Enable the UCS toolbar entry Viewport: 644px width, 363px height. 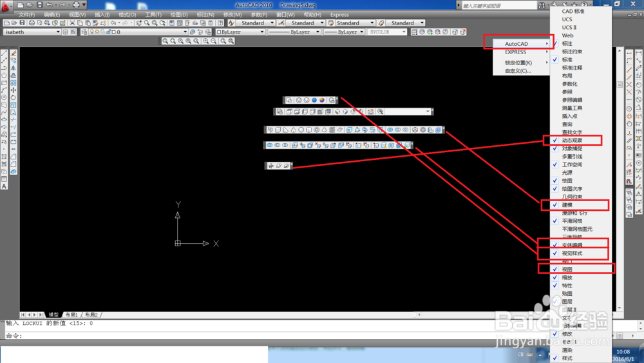pyautogui.click(x=581, y=19)
